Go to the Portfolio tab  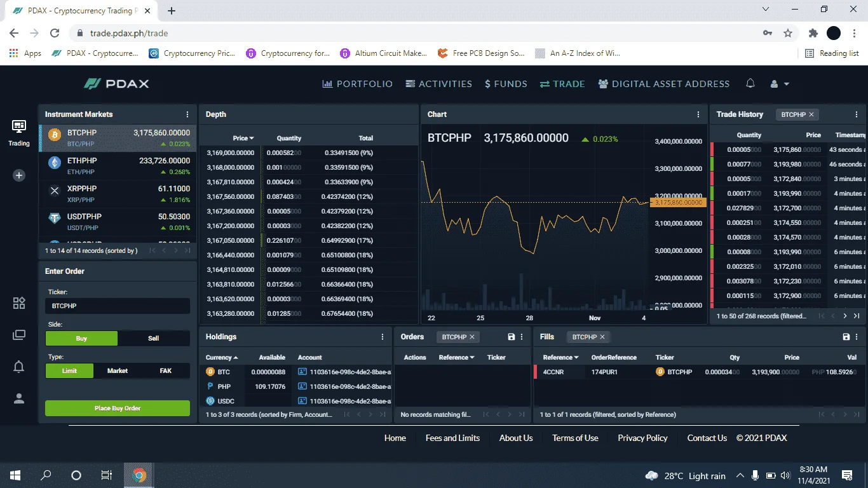358,84
